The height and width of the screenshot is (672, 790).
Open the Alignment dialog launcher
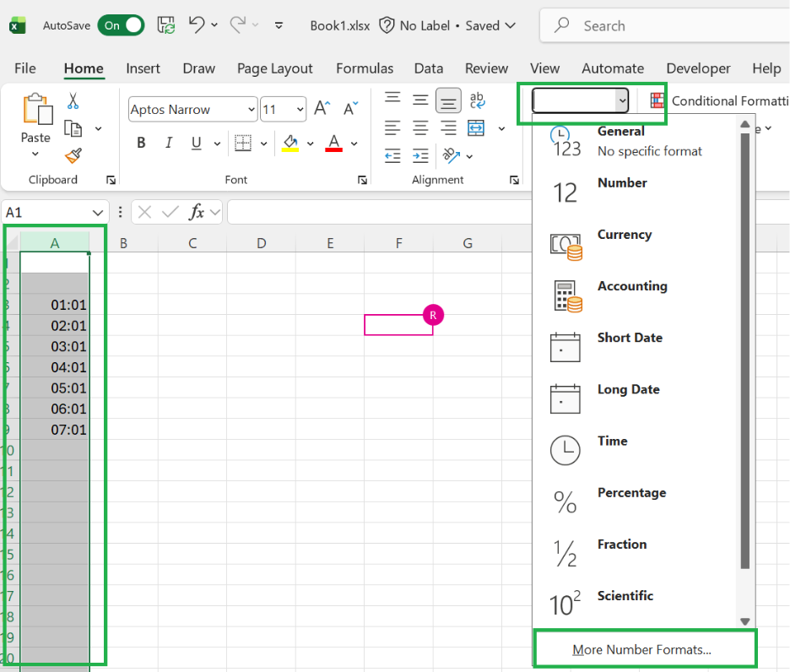click(x=514, y=180)
